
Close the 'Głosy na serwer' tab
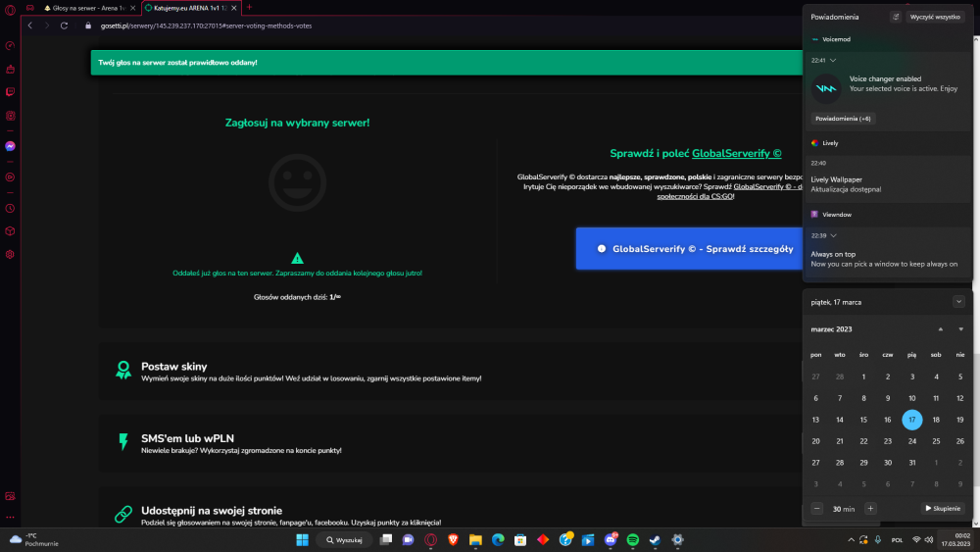coord(132,8)
